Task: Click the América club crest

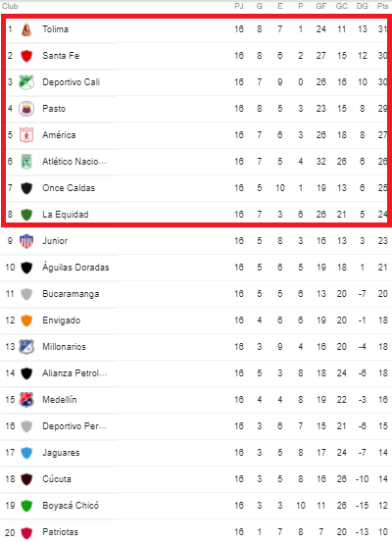Action: (x=26, y=135)
